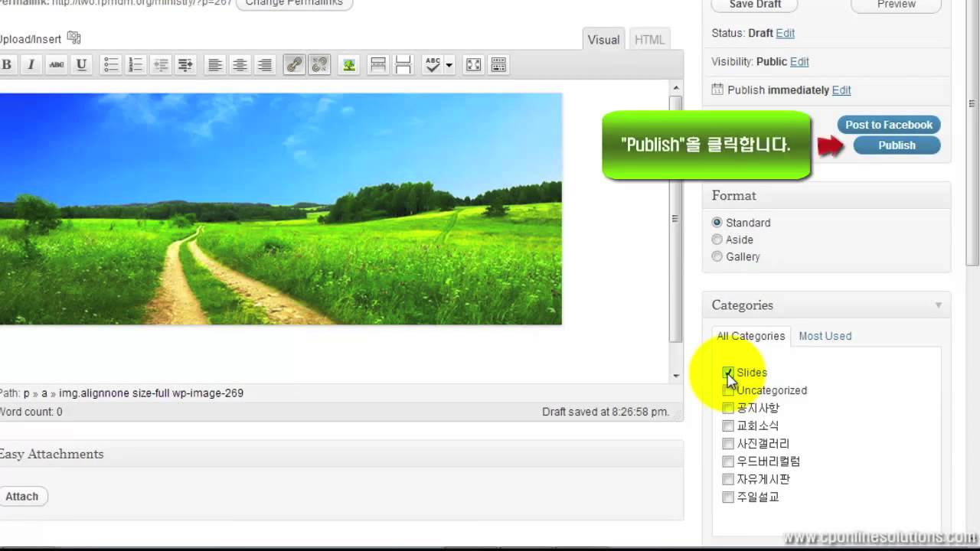
Task: Click the insert/edit image toolbar icon
Action: click(349, 65)
